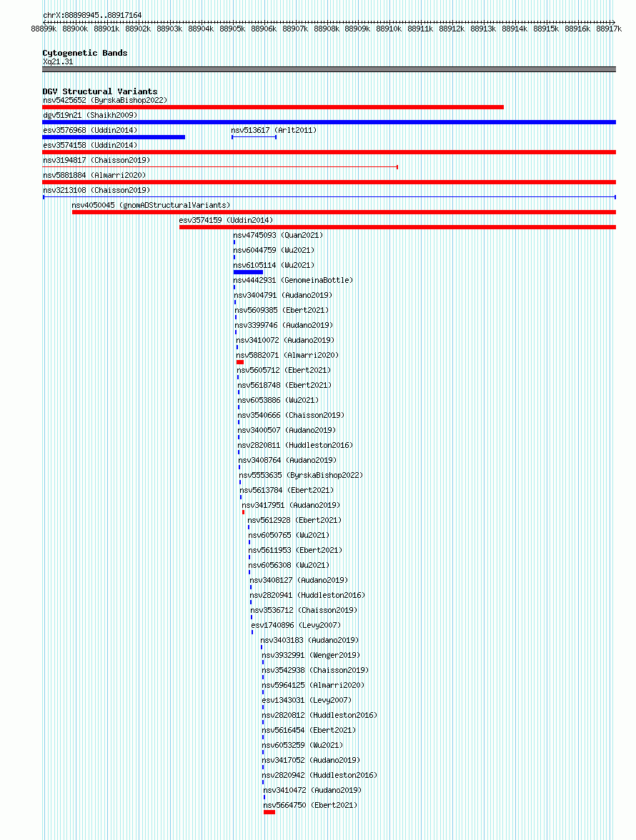Select nsv3213108 (Chaisson2019) label

(96, 190)
